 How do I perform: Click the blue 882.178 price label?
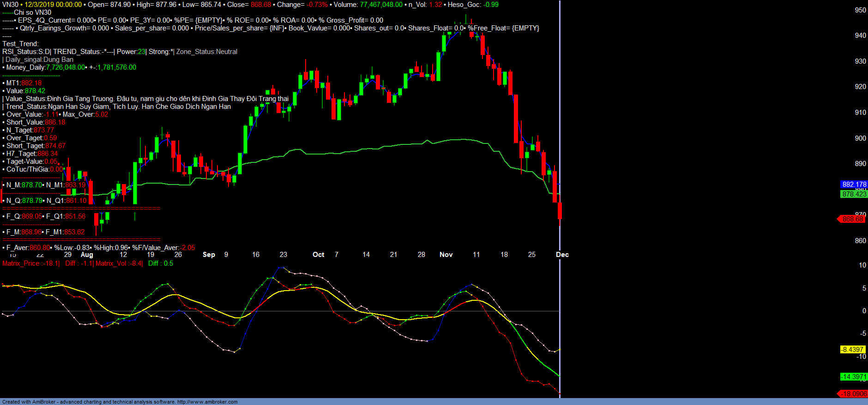pos(854,185)
